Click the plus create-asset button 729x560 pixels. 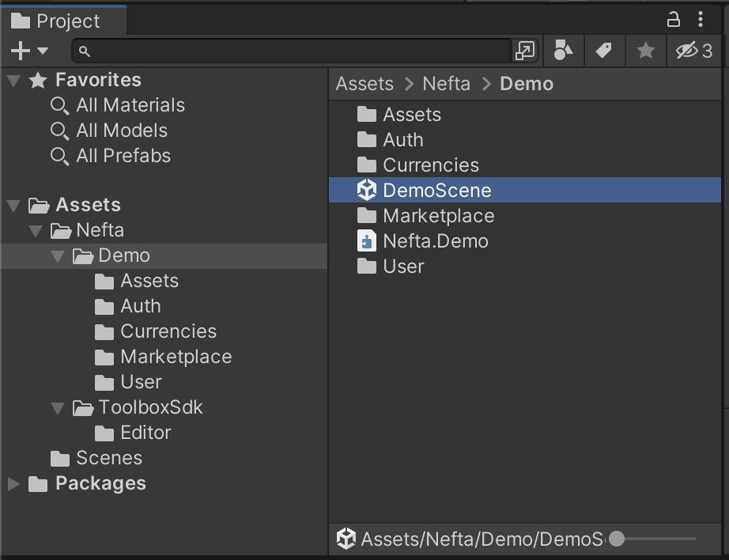point(21,51)
